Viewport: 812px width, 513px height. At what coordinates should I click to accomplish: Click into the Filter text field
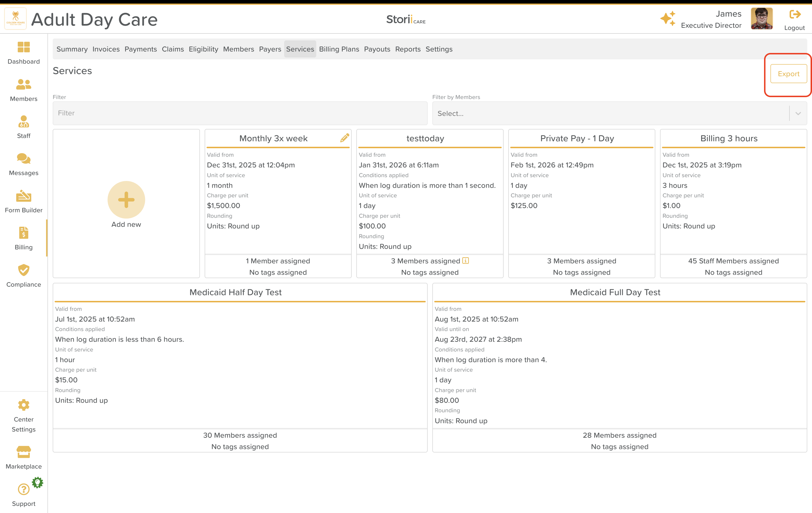[x=240, y=113]
